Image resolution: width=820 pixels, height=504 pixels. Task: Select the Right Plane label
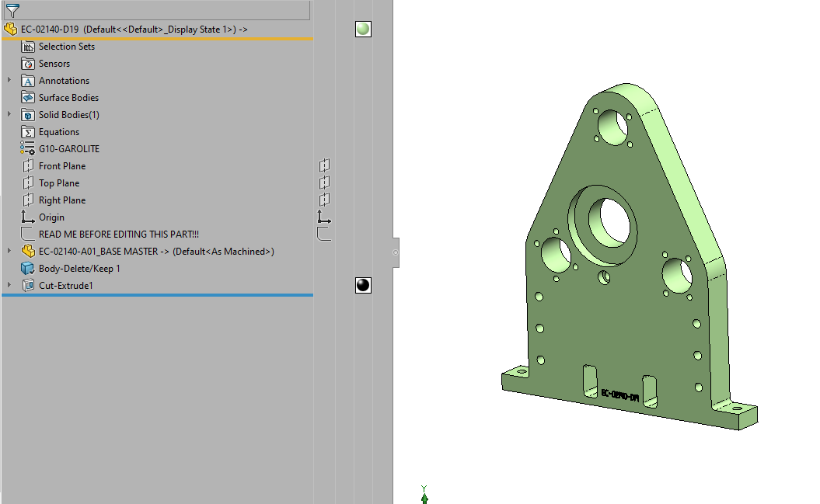tap(62, 200)
